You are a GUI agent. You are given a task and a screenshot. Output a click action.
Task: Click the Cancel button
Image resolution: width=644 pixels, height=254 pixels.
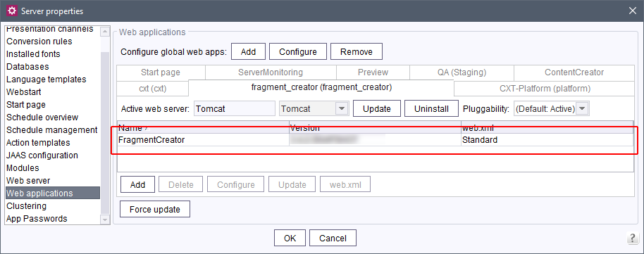[x=333, y=238]
